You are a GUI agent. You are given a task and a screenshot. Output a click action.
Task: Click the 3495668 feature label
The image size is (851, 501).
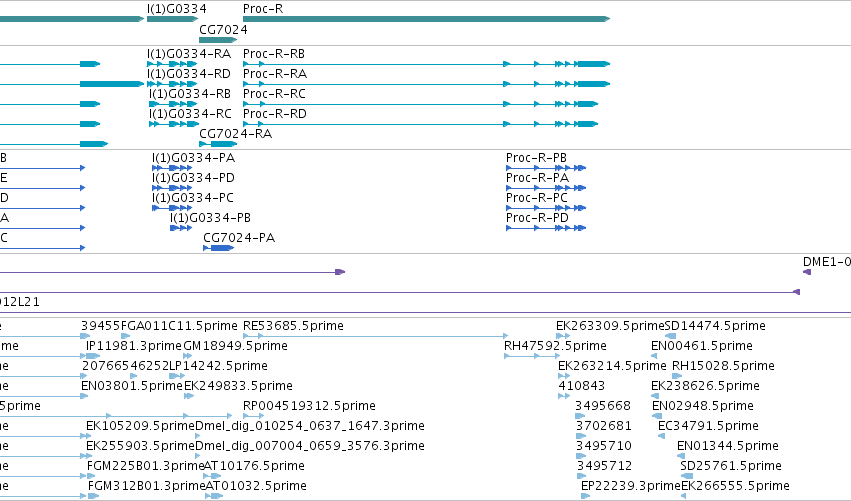[603, 407]
